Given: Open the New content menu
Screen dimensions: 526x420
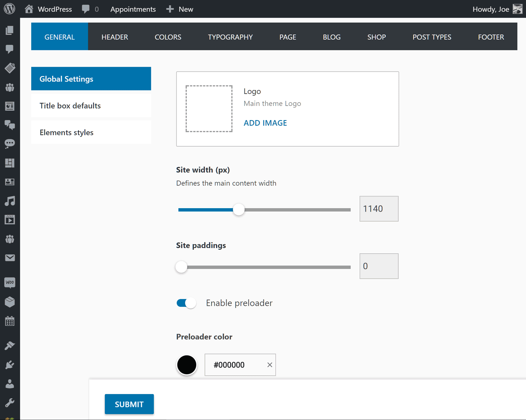Looking at the screenshot, I should pos(180,9).
